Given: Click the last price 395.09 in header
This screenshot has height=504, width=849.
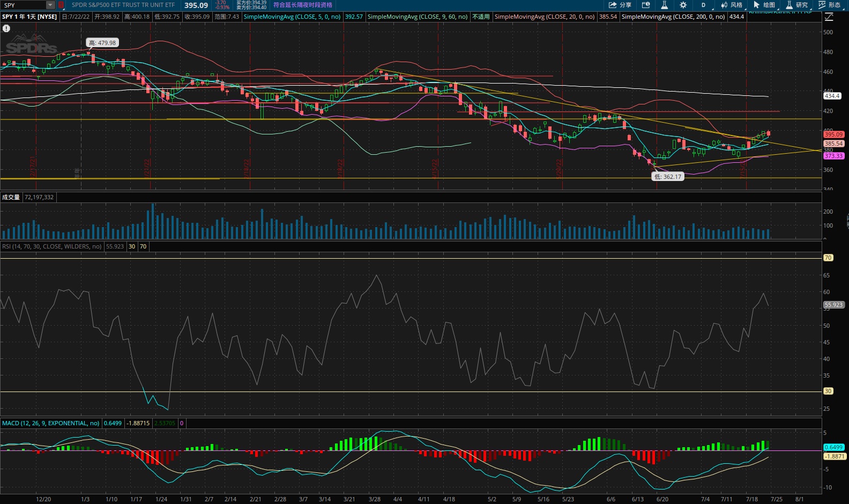Looking at the screenshot, I should click(196, 5).
